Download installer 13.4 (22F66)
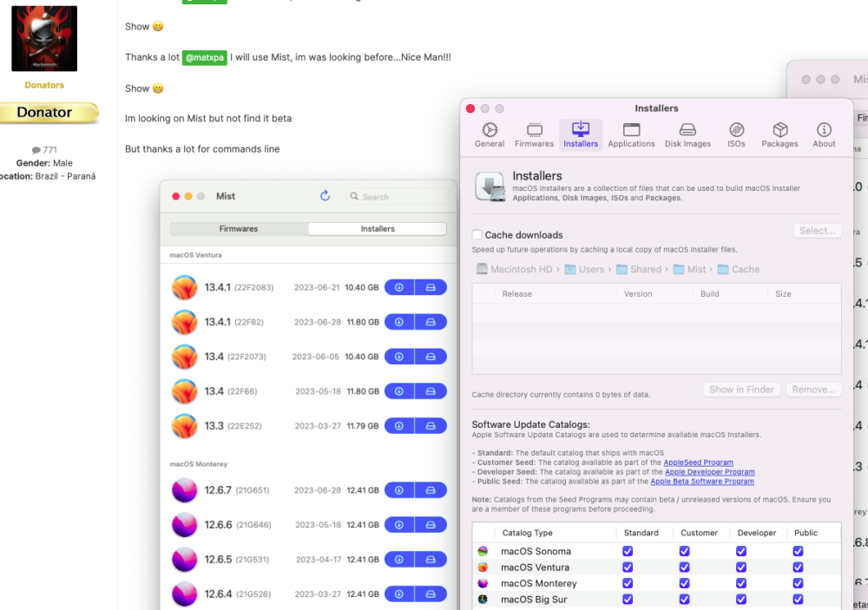 tap(399, 391)
